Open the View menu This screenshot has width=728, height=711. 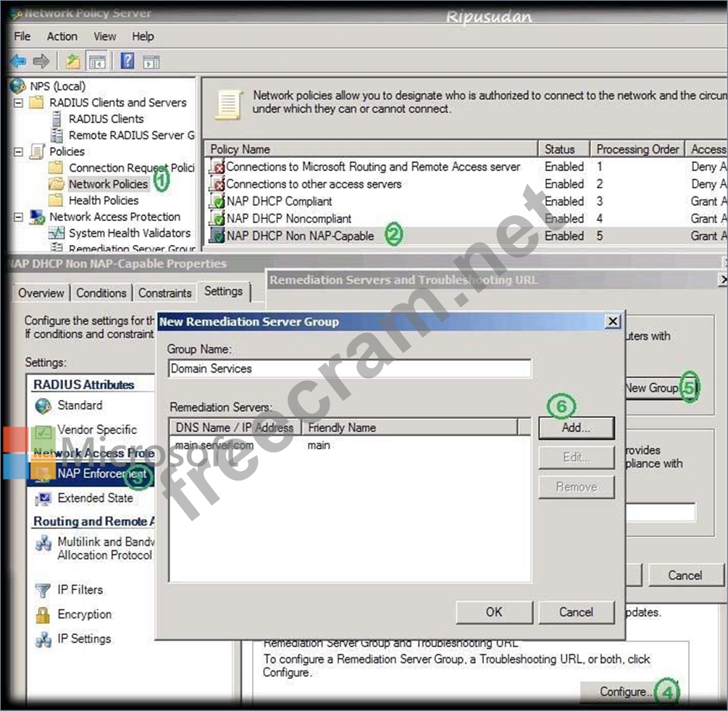pyautogui.click(x=105, y=36)
